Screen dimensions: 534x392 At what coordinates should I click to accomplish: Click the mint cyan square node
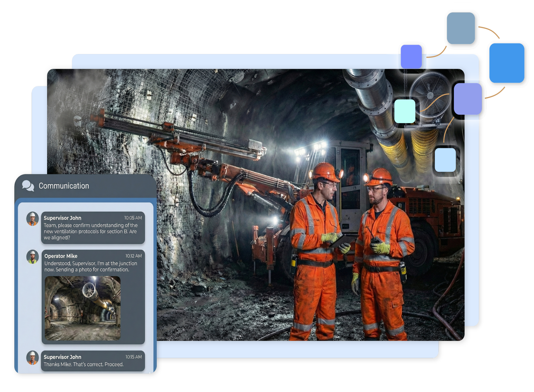tap(405, 111)
